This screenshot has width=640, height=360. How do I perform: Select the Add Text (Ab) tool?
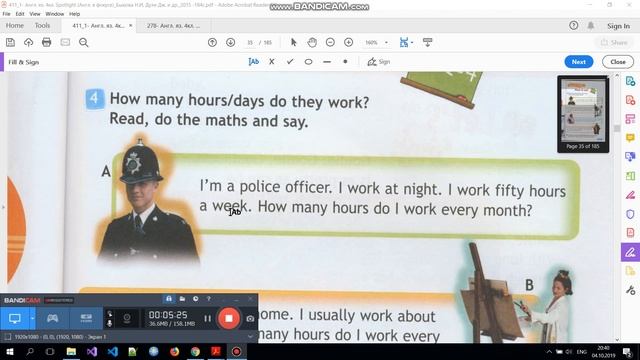pyautogui.click(x=253, y=62)
